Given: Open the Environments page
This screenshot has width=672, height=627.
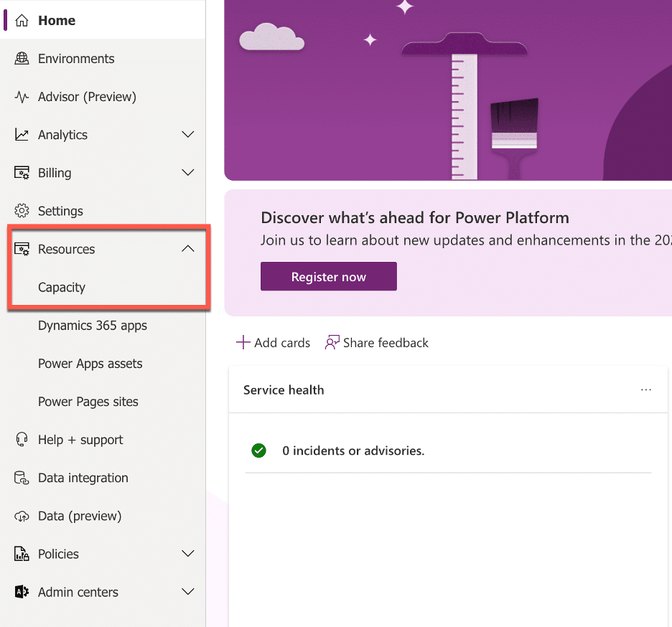Looking at the screenshot, I should [103, 59].
